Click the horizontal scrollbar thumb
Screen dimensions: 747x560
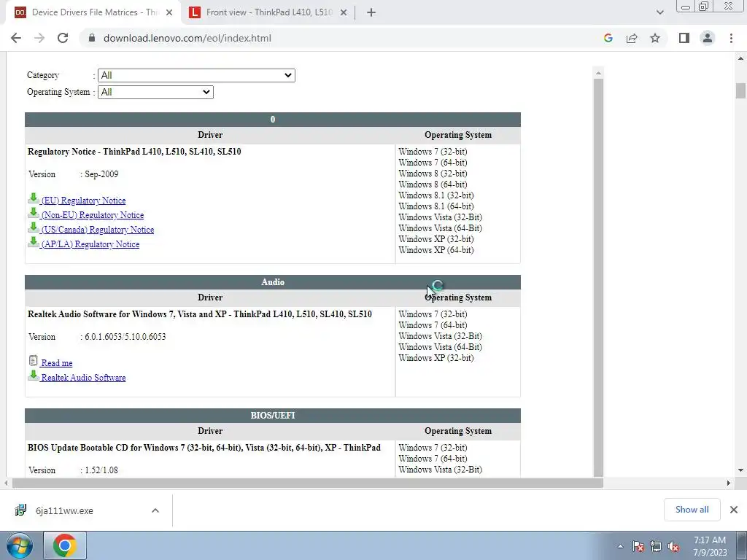pos(308,483)
